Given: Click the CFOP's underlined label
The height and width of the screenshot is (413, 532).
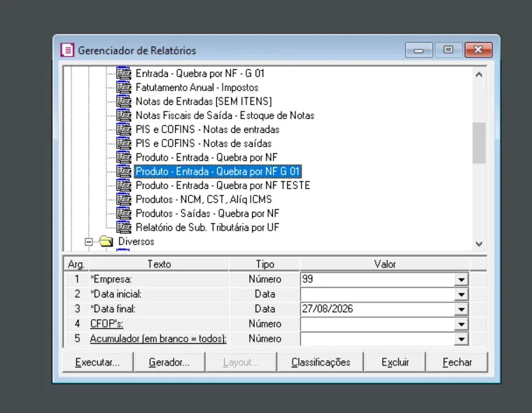Looking at the screenshot, I should [x=106, y=323].
